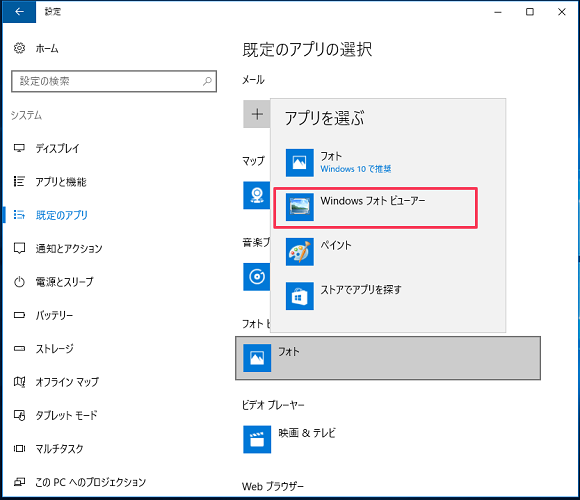The image size is (580, 500).
Task: Open the バッテリー settings page
Action: 54,315
